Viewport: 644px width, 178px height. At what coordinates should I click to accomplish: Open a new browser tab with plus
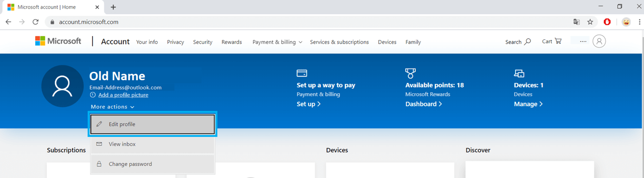point(113,7)
